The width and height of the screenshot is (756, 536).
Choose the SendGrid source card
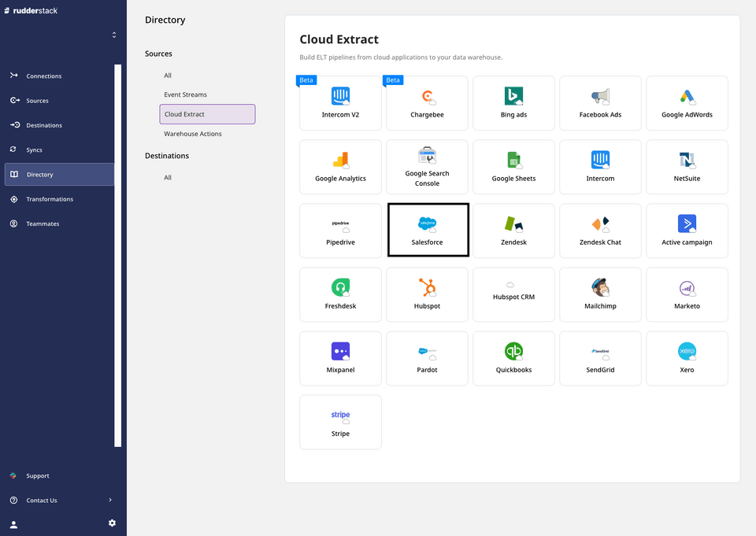click(x=600, y=358)
